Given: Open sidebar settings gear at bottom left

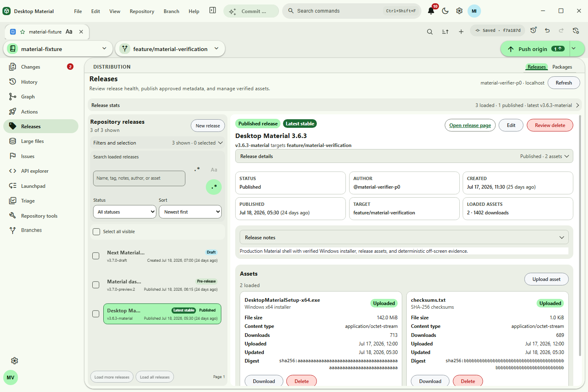Looking at the screenshot, I should pyautogui.click(x=15, y=361).
